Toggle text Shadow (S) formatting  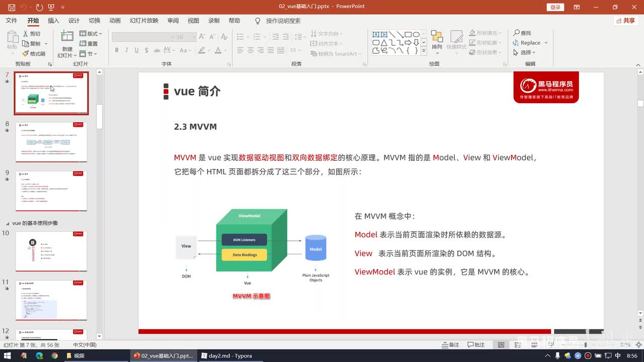pyautogui.click(x=146, y=50)
